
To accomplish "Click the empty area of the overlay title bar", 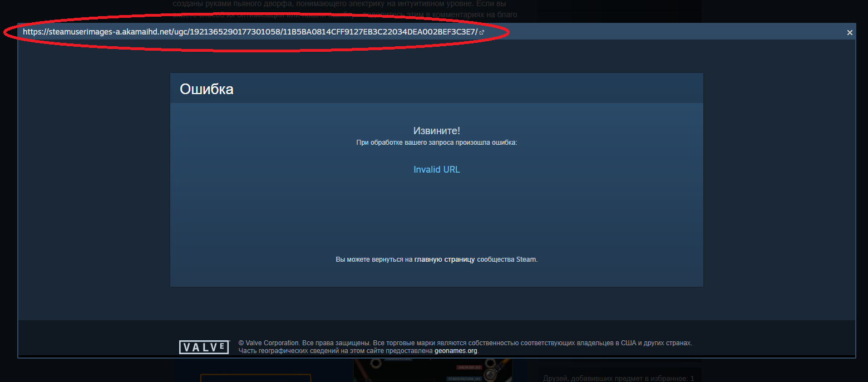I will (662, 32).
